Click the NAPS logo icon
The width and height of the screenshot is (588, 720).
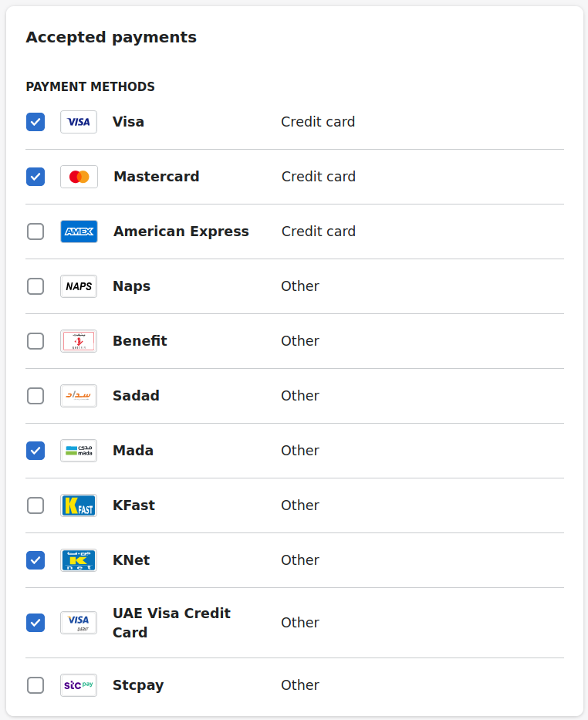[x=79, y=286]
